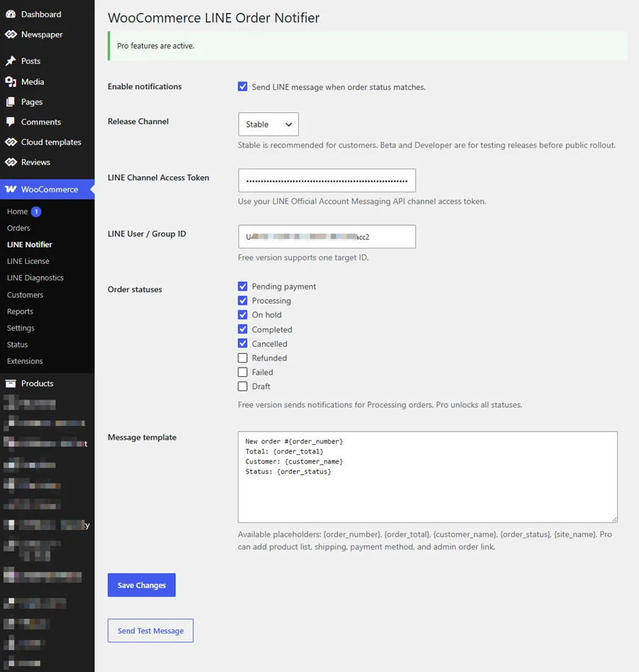Open the Reports submenu link

20,312
